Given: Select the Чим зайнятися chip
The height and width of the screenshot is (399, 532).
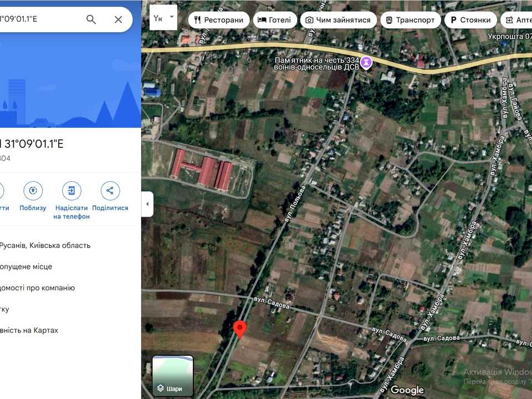Looking at the screenshot, I should tap(338, 20).
